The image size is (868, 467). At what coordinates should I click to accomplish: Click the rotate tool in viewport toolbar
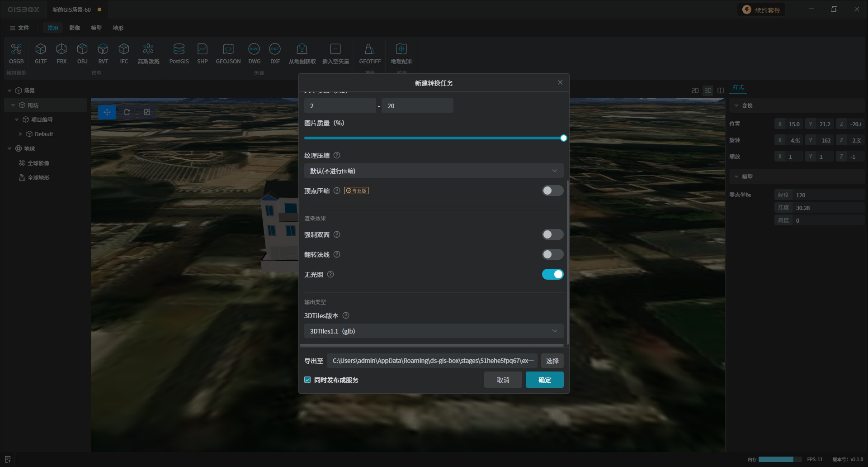tap(127, 112)
